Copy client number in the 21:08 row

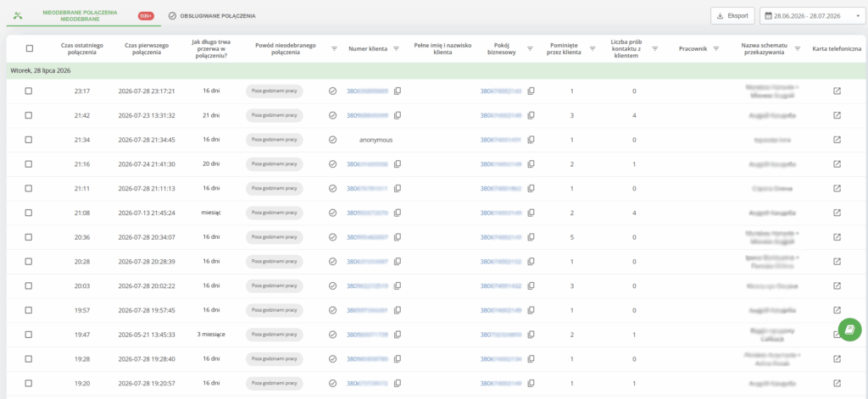[x=398, y=213]
